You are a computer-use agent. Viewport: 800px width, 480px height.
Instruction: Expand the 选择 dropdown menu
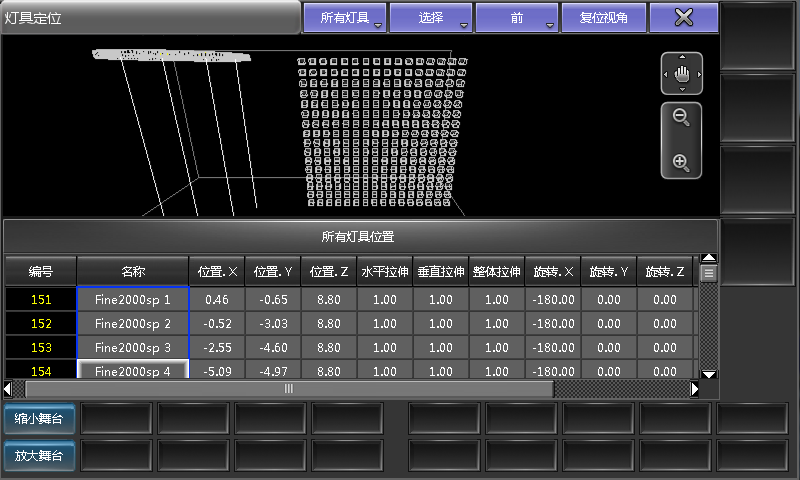[x=430, y=17]
